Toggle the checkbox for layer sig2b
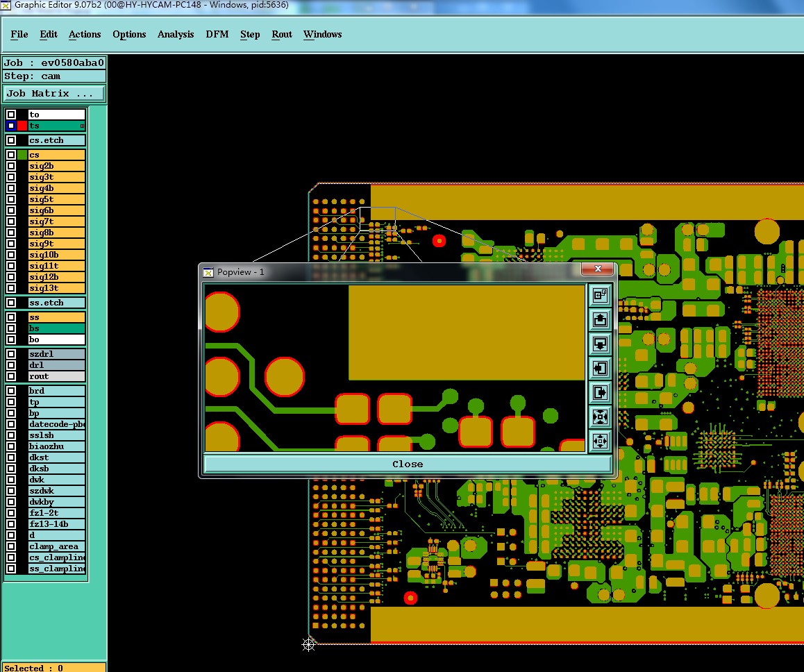804x672 pixels. [x=11, y=166]
